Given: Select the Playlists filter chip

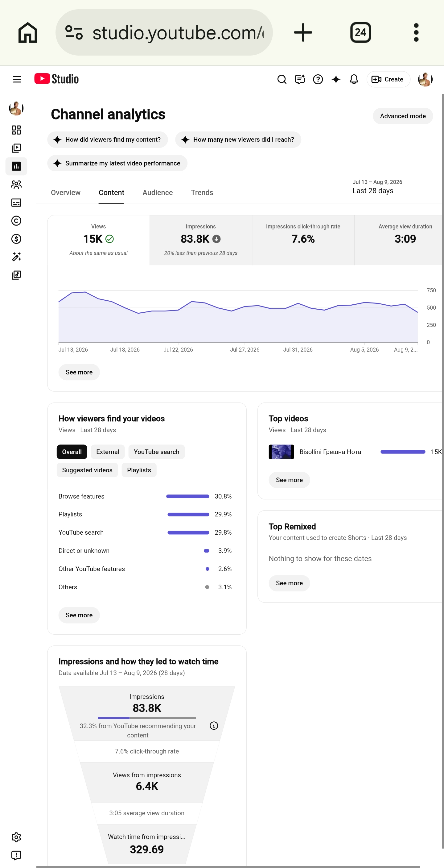Looking at the screenshot, I should (x=139, y=470).
